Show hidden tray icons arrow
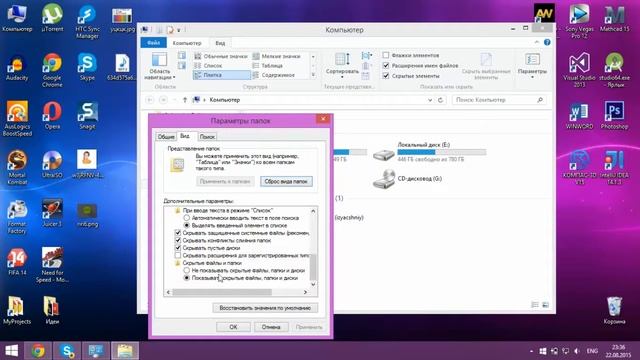 pos(531,351)
